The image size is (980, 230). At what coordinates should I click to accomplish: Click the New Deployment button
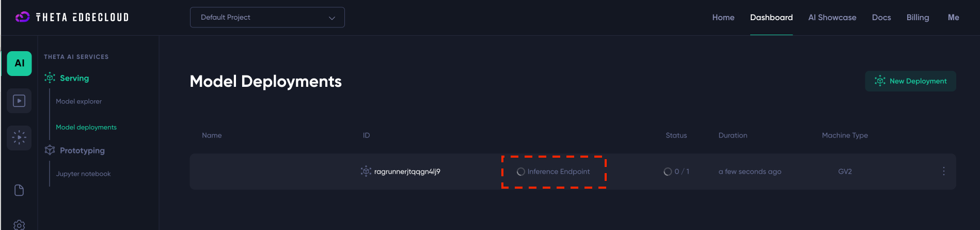click(910, 81)
